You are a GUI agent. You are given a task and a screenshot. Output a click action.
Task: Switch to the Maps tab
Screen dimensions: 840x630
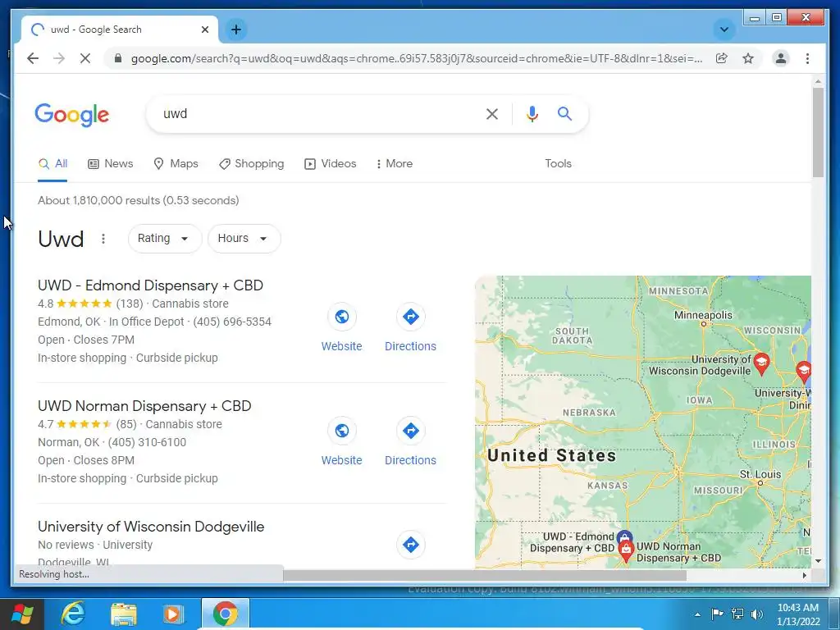pyautogui.click(x=176, y=164)
